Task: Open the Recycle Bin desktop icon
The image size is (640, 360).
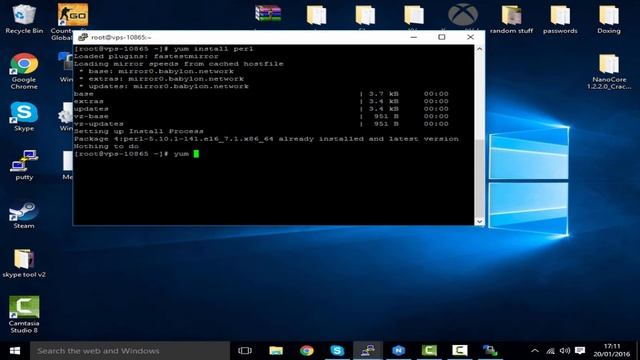Action: (24, 18)
